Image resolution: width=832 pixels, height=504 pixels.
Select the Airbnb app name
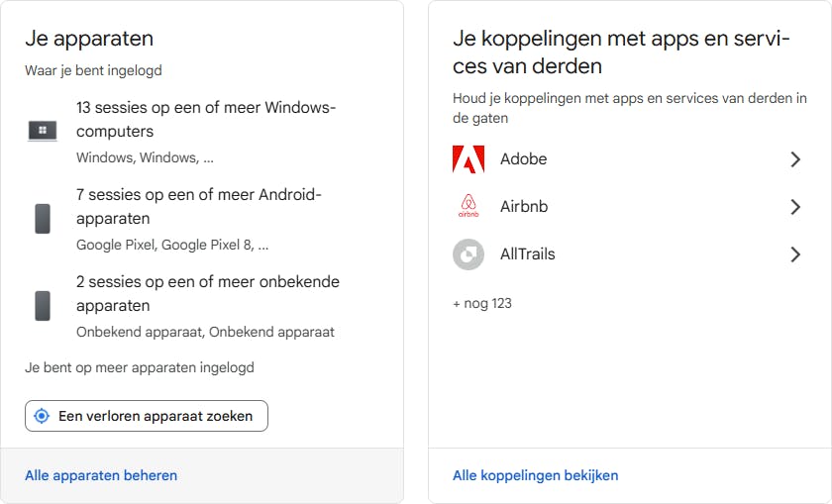(524, 207)
